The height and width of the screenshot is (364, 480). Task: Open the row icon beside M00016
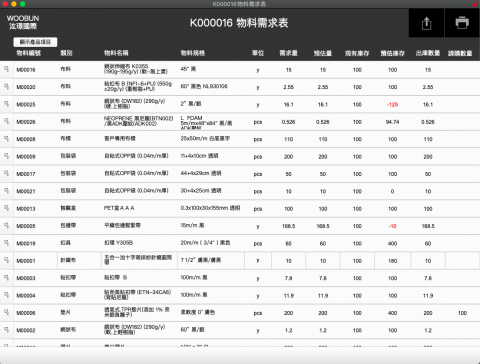(x=6, y=69)
